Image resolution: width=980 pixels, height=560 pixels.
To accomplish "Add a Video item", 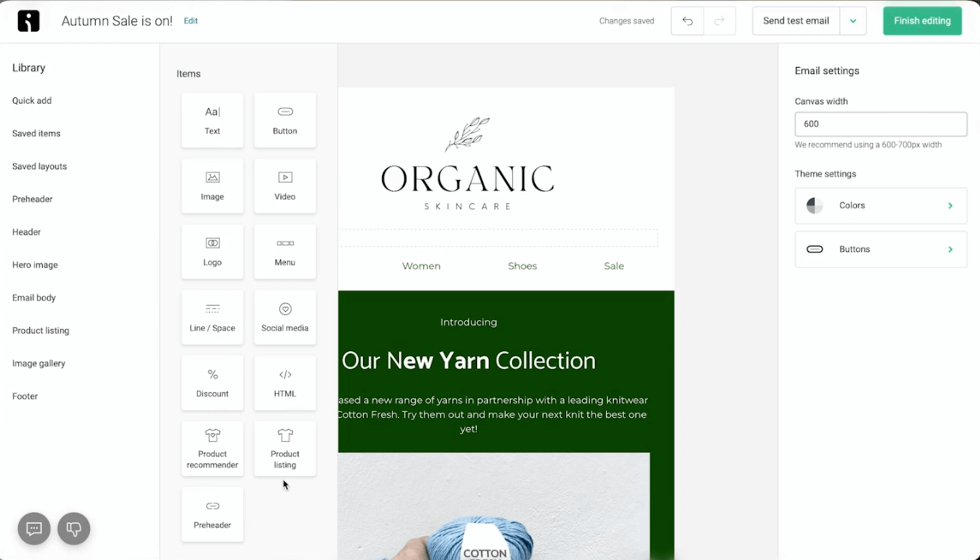I will coord(285,186).
